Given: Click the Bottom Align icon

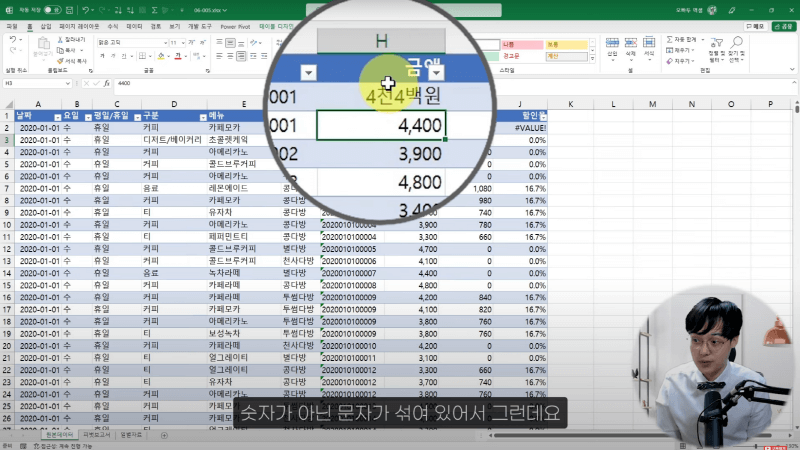Looking at the screenshot, I should [x=241, y=43].
